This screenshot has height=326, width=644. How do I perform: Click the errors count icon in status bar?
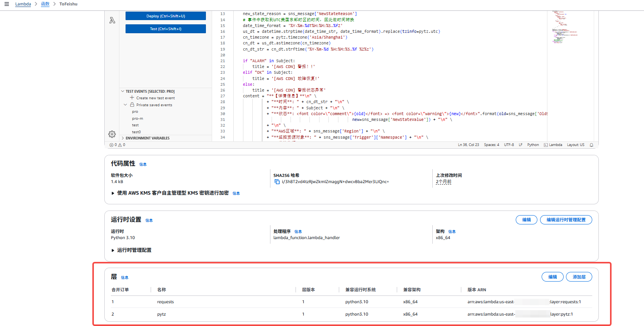tap(111, 145)
